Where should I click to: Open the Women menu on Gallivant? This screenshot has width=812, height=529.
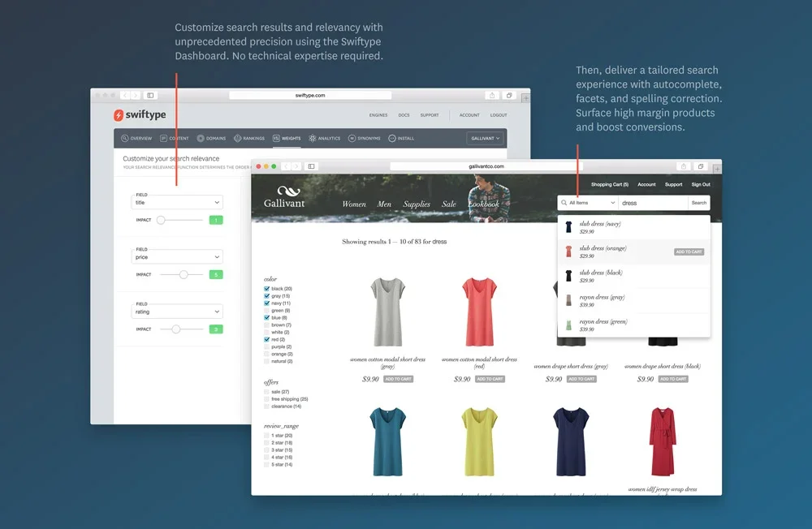[354, 204]
